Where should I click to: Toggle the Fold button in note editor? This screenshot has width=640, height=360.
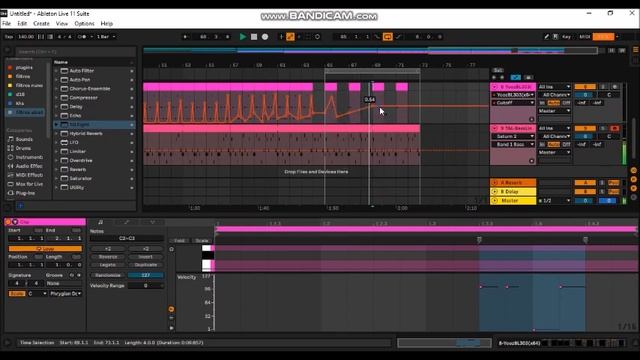[180, 240]
